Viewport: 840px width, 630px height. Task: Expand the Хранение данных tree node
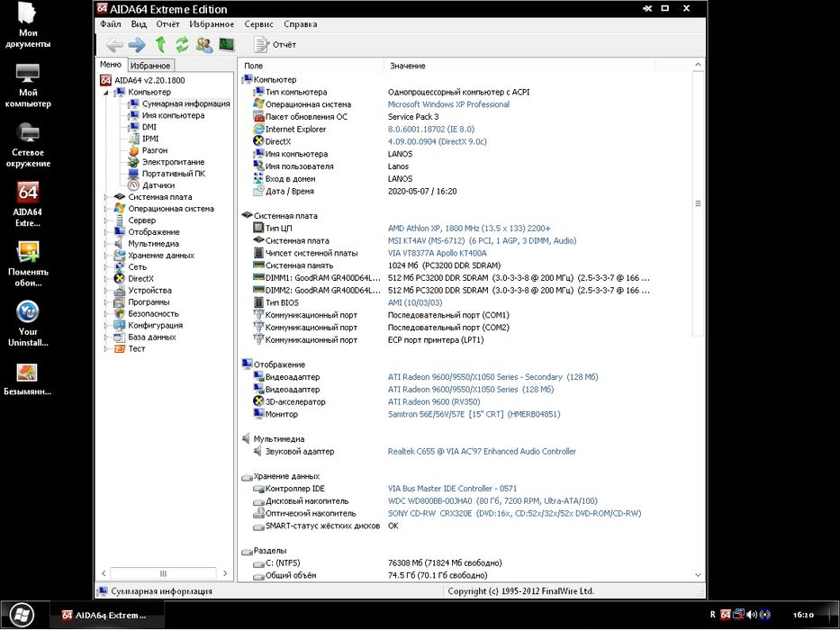(105, 256)
